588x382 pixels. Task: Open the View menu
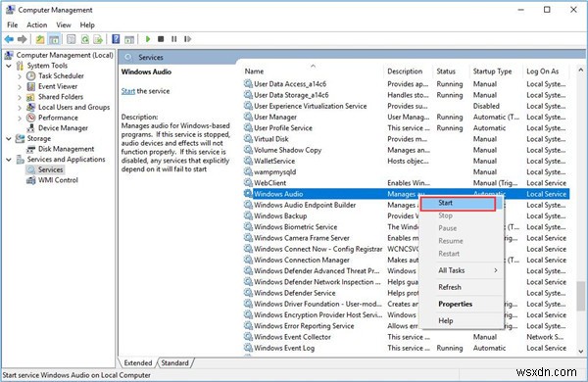64,25
